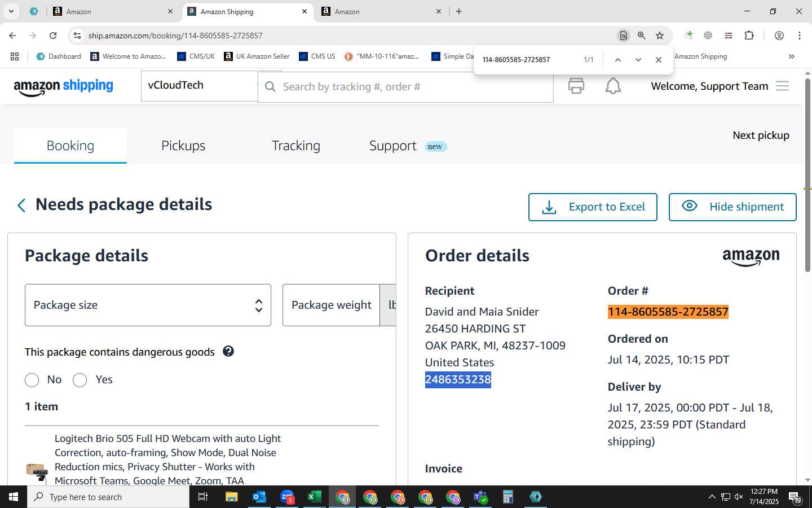Open new browser tab
Image resolution: width=812 pixels, height=508 pixels.
tap(459, 11)
